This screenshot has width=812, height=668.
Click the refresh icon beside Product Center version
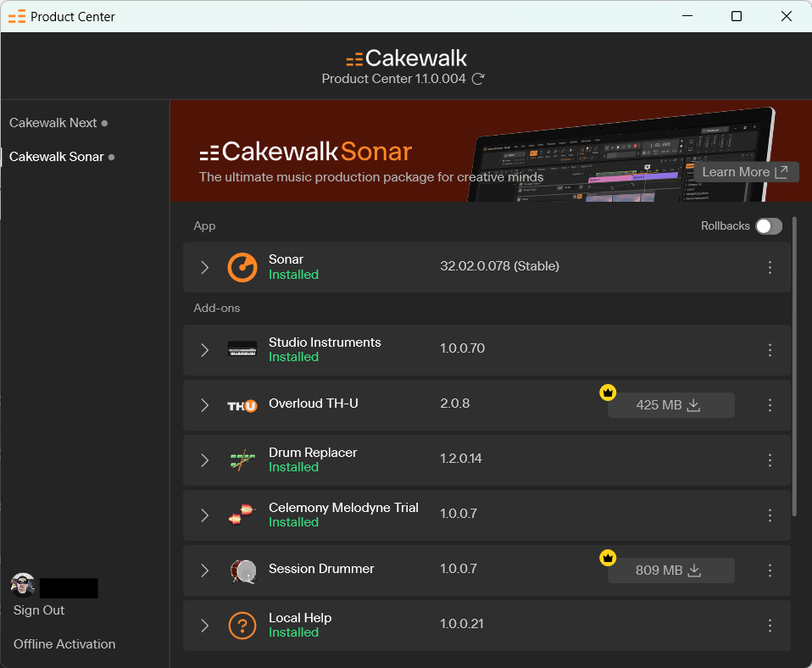(x=478, y=79)
